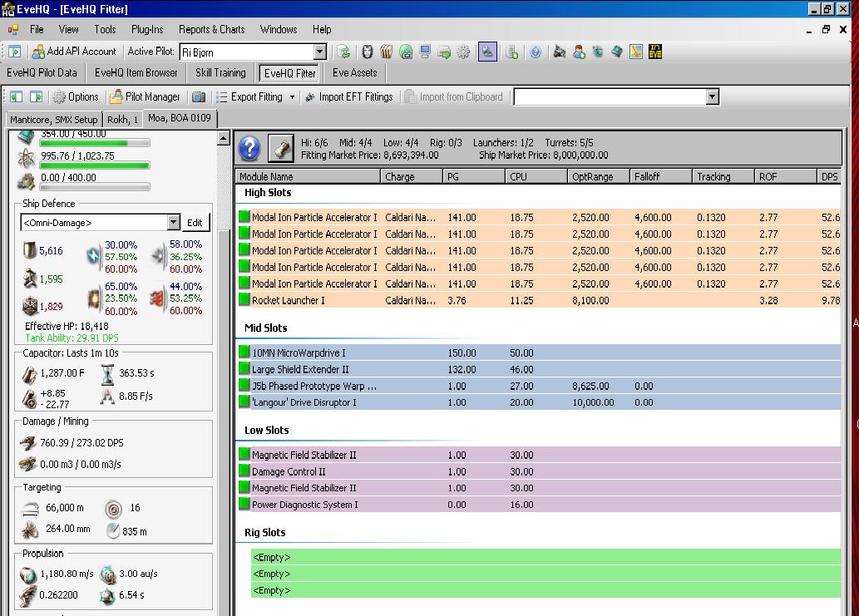Image resolution: width=859 pixels, height=616 pixels.
Task: Click the Edit damage profile button
Action: tap(195, 223)
